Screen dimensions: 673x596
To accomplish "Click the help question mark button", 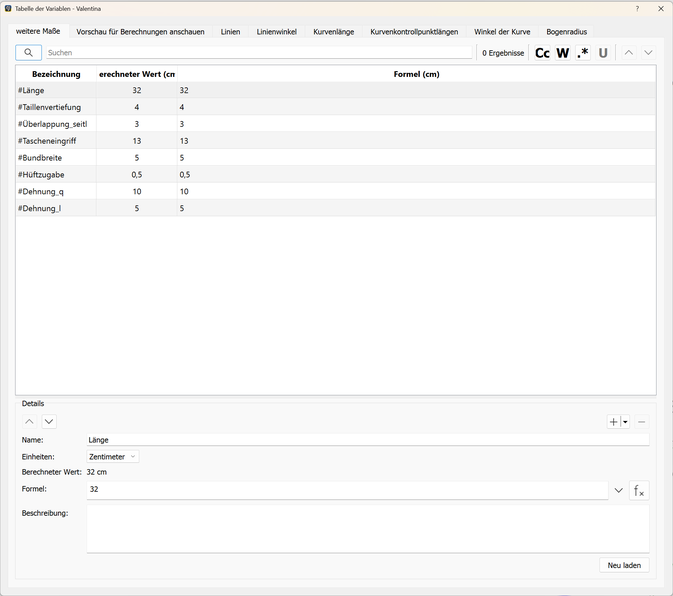I will [637, 9].
